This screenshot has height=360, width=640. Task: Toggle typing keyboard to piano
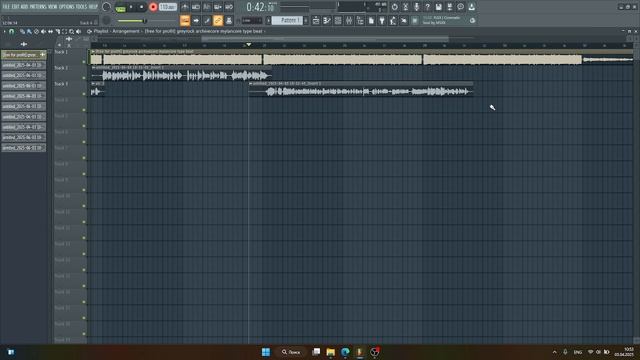[185, 20]
